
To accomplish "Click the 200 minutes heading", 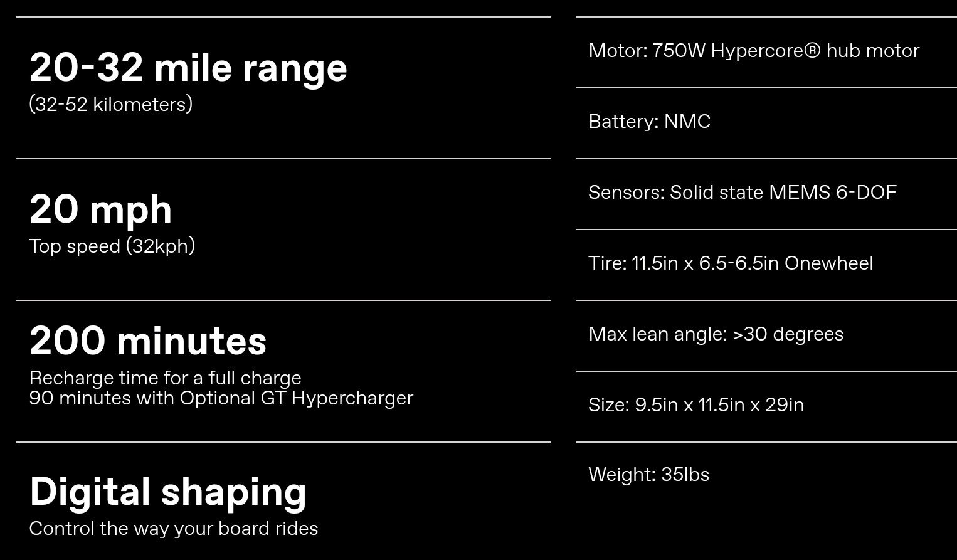I will (x=148, y=341).
